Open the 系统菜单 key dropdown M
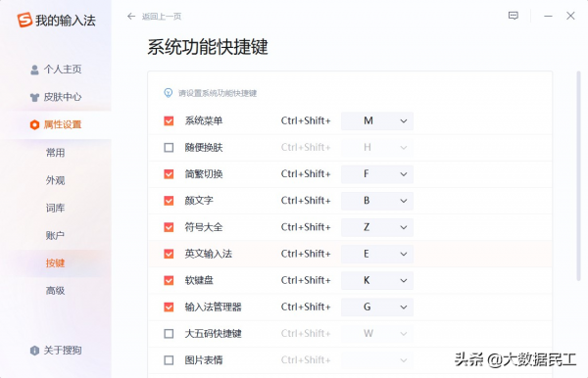 pyautogui.click(x=377, y=121)
